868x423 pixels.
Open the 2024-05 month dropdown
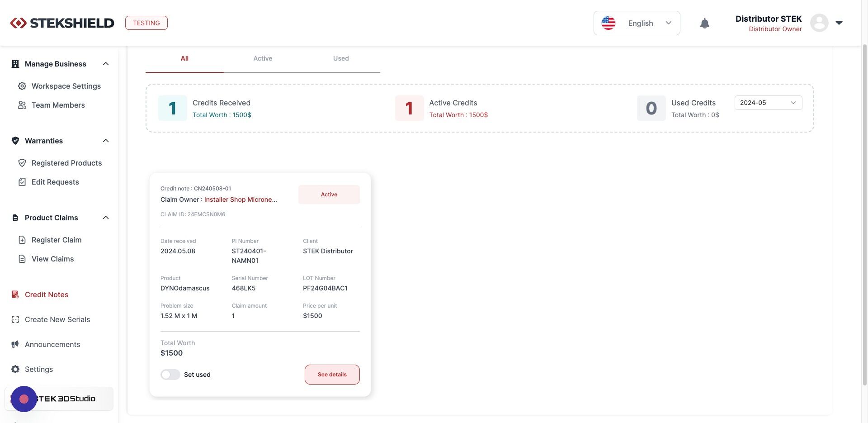pyautogui.click(x=768, y=103)
